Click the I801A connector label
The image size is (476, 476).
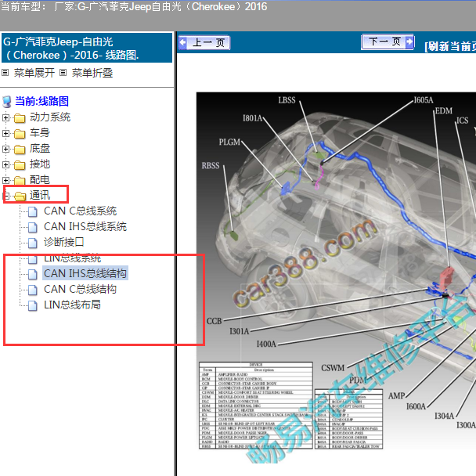(x=252, y=118)
